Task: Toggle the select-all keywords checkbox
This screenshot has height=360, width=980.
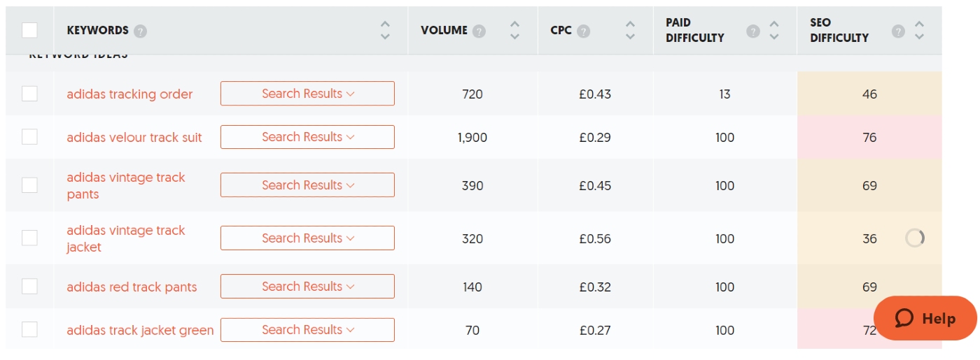Action: click(29, 30)
